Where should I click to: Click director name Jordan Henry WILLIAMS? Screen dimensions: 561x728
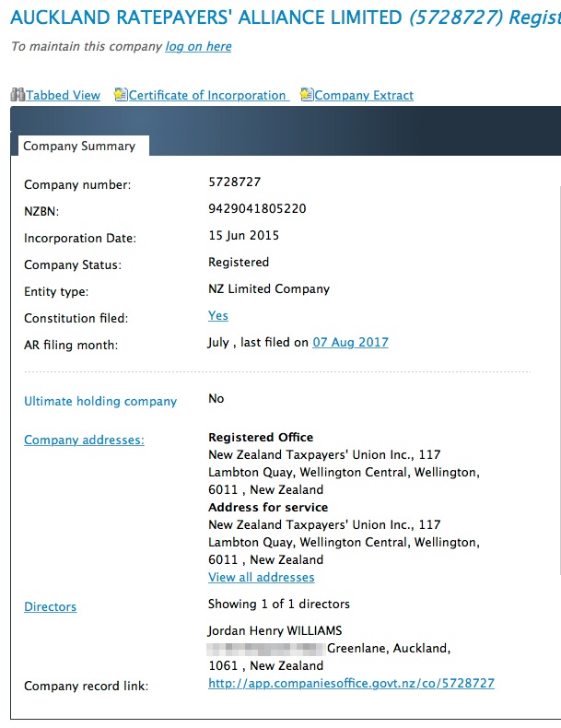(275, 630)
